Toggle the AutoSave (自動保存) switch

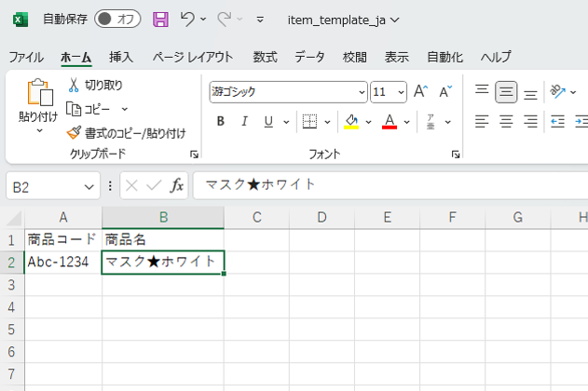pyautogui.click(x=118, y=20)
